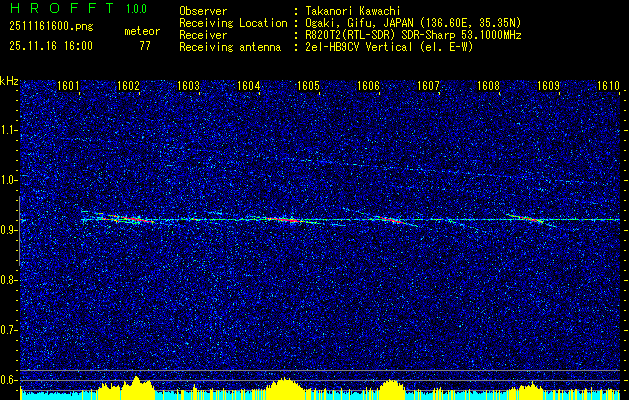
Task: Click the 1604 time axis marker
Action: [x=248, y=85]
